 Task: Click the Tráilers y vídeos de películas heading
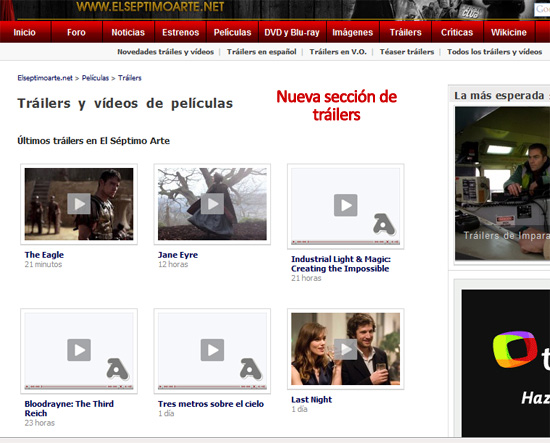point(125,103)
